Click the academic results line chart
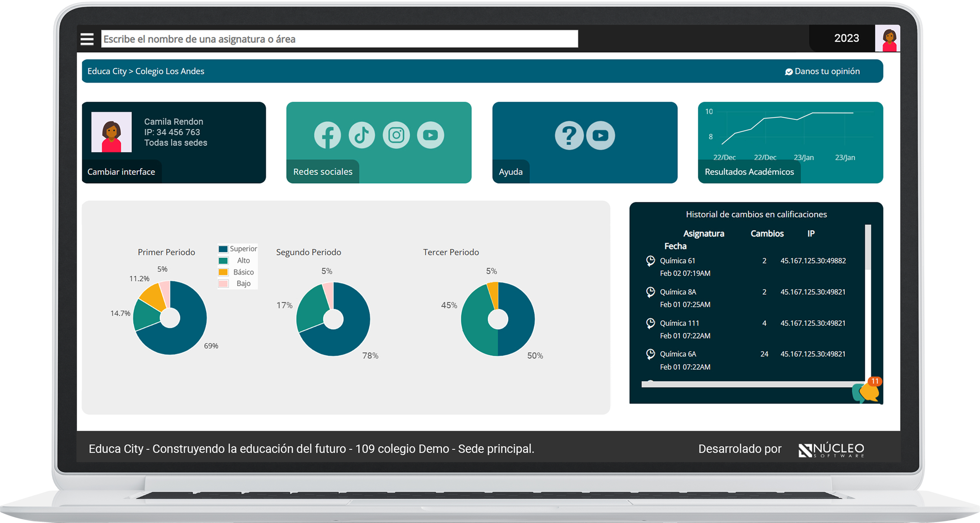The image size is (980, 523). 788,129
